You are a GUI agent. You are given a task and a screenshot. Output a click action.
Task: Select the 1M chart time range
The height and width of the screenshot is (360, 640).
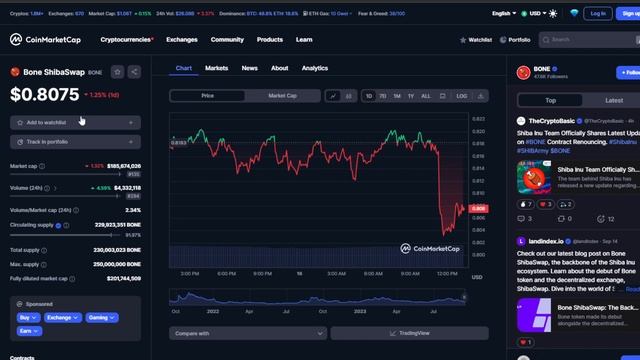(397, 96)
